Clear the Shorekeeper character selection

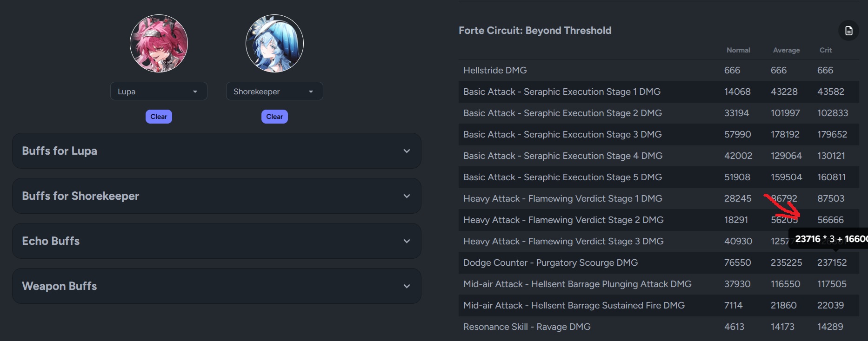point(274,117)
